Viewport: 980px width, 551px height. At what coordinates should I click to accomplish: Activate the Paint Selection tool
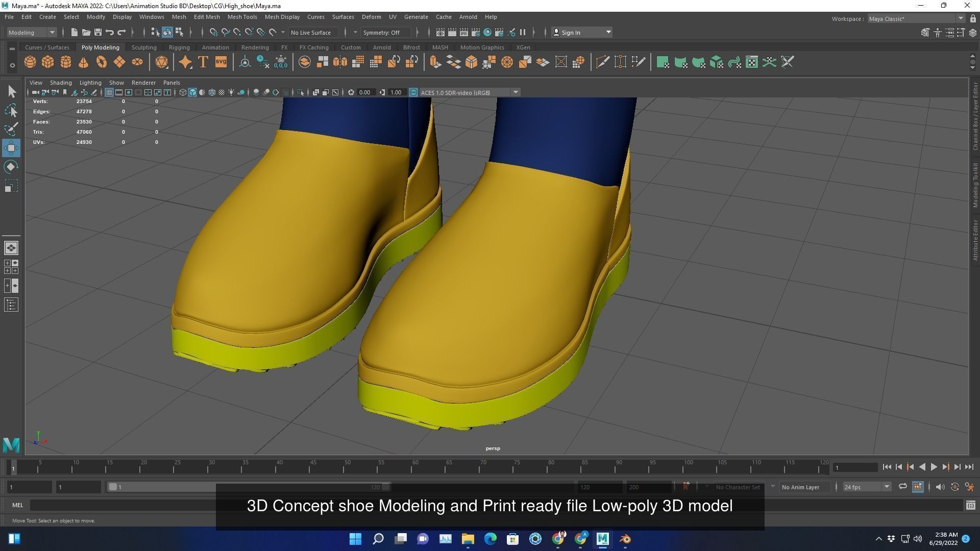(11, 129)
